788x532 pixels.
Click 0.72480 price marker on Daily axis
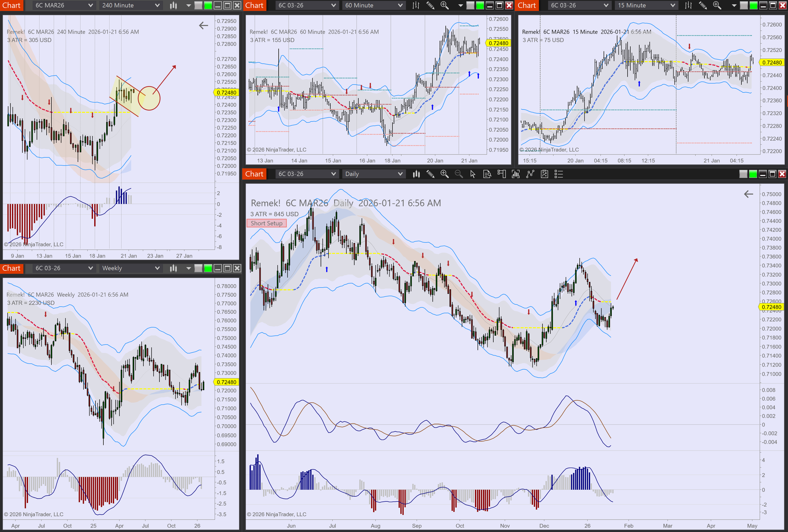click(771, 307)
